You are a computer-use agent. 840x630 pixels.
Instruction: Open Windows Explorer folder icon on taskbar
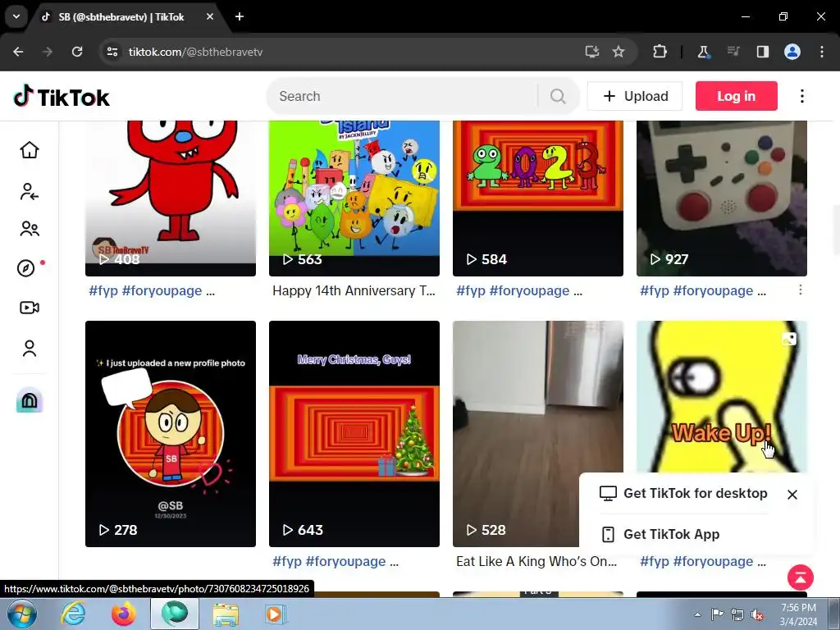click(x=226, y=614)
